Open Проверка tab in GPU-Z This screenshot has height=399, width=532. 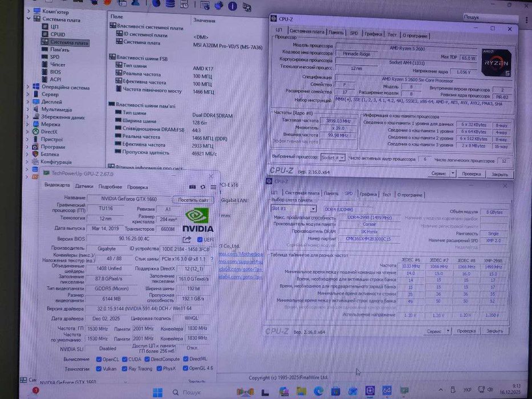coord(137,187)
